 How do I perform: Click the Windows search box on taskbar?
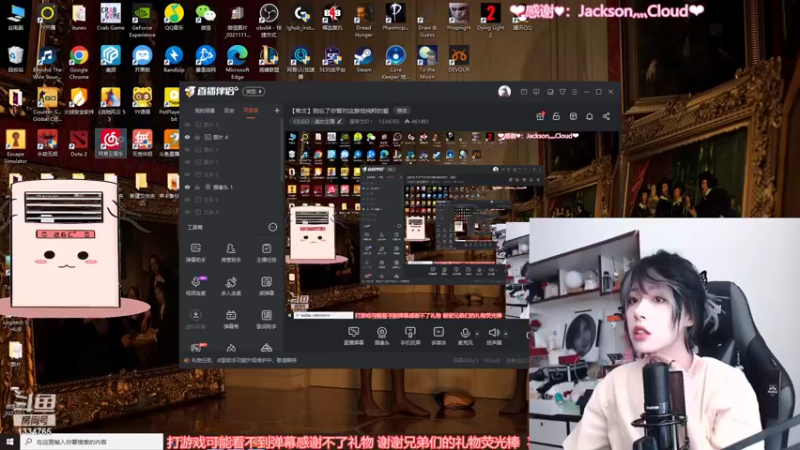(92, 442)
